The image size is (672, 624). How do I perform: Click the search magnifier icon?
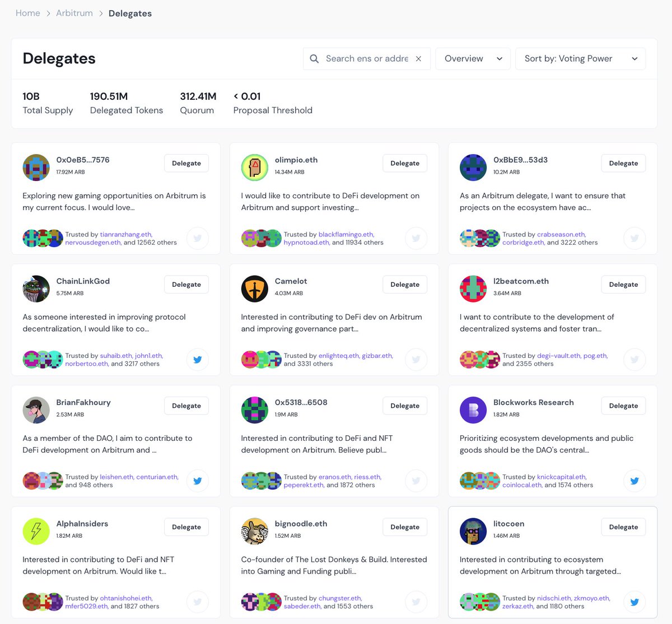click(314, 59)
